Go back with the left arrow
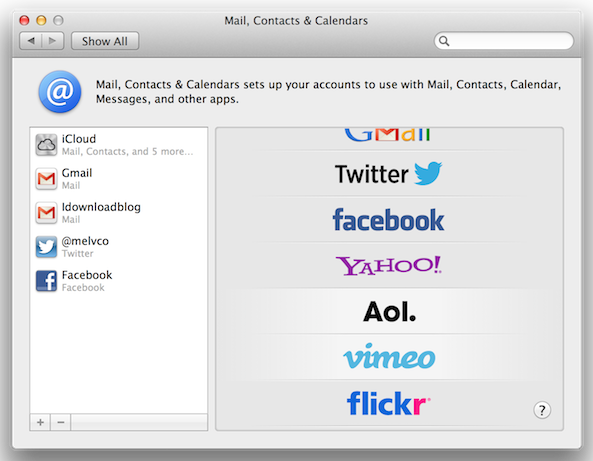Viewport: 593px width, 461px height. 31,40
